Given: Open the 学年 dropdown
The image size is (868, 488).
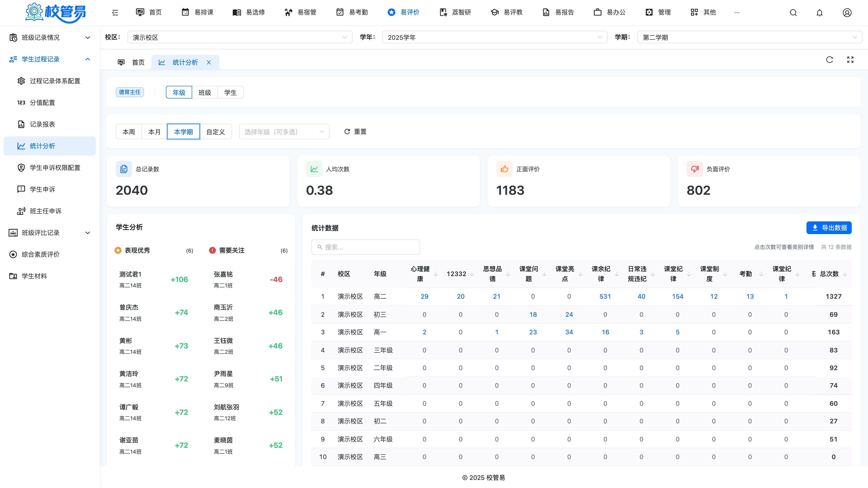Looking at the screenshot, I should point(495,37).
